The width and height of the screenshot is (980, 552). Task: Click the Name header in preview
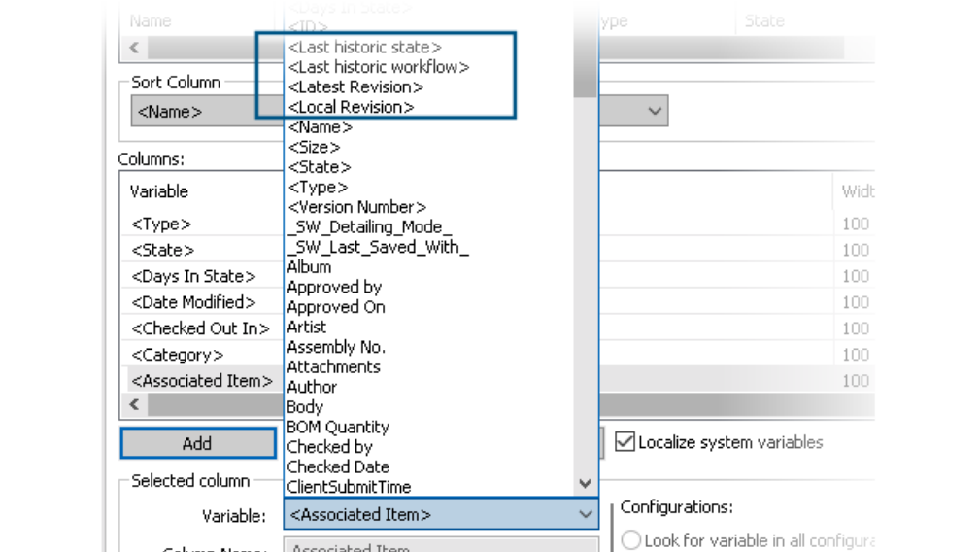[x=151, y=21]
